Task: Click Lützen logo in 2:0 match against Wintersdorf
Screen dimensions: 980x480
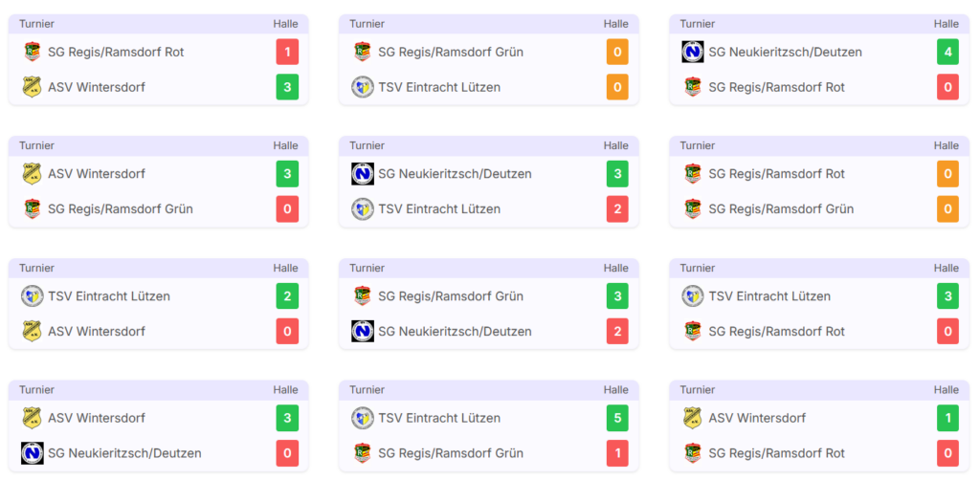Action: pyautogui.click(x=32, y=296)
